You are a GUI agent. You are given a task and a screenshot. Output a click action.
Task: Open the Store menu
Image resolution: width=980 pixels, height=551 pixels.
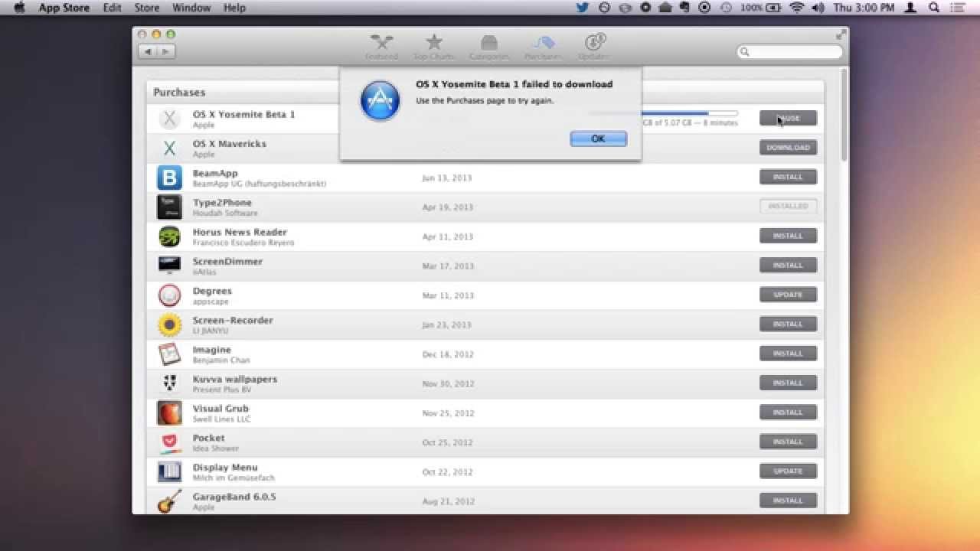147,8
